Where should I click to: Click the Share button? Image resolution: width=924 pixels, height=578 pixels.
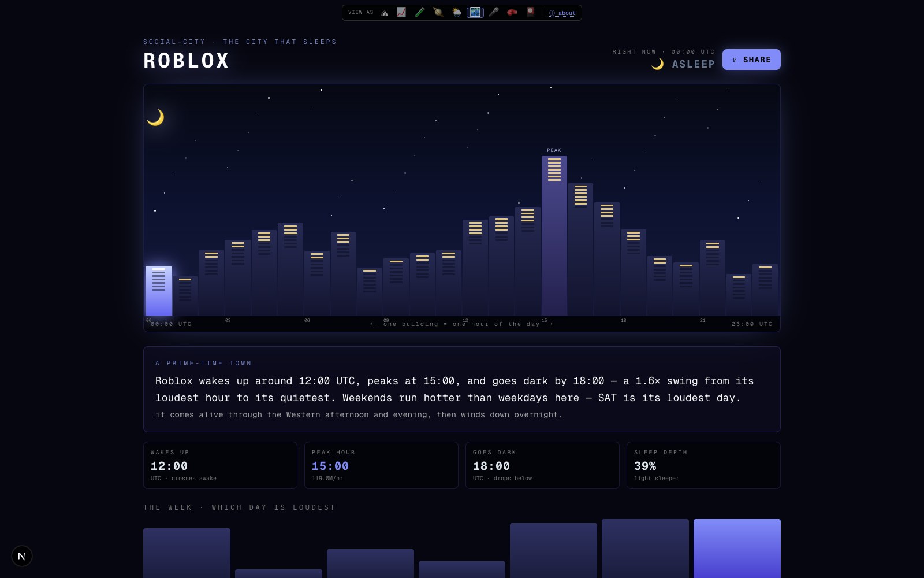click(x=751, y=60)
